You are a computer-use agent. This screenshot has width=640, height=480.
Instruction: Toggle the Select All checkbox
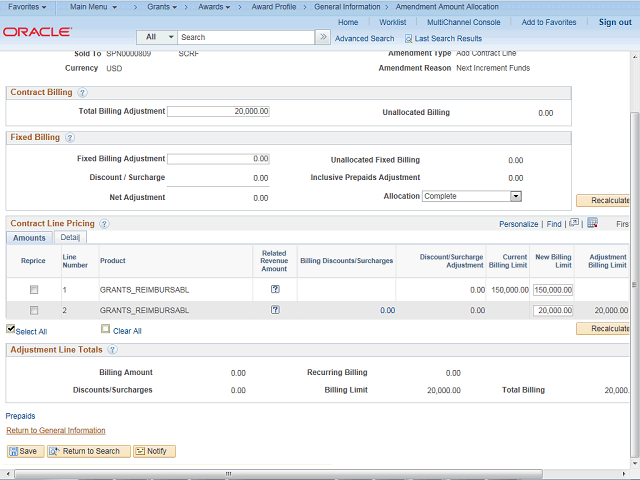pos(11,329)
